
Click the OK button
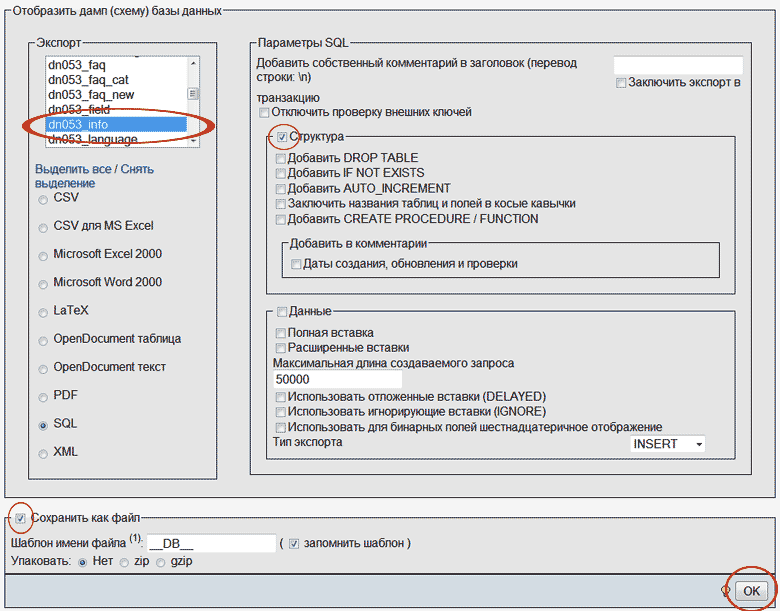pyautogui.click(x=752, y=591)
